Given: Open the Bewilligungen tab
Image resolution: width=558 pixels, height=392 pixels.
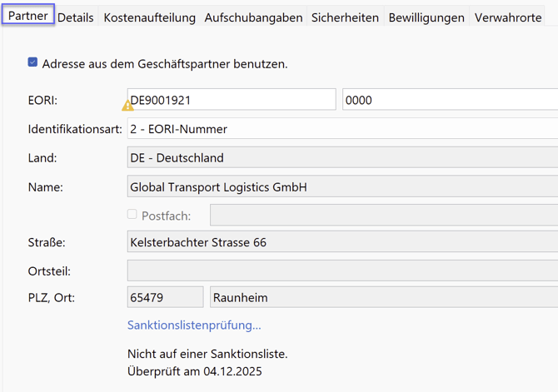Looking at the screenshot, I should 426,17.
